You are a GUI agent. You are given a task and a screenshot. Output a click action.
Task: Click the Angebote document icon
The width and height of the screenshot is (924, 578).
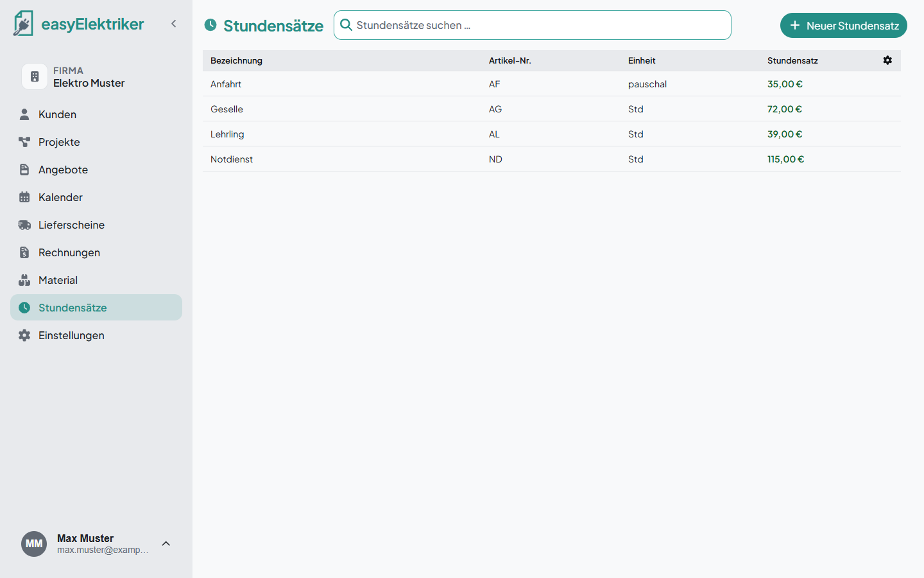pos(24,170)
